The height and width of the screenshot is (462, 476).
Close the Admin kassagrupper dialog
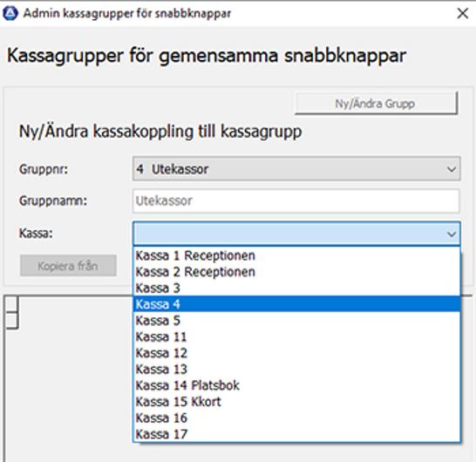[463, 13]
